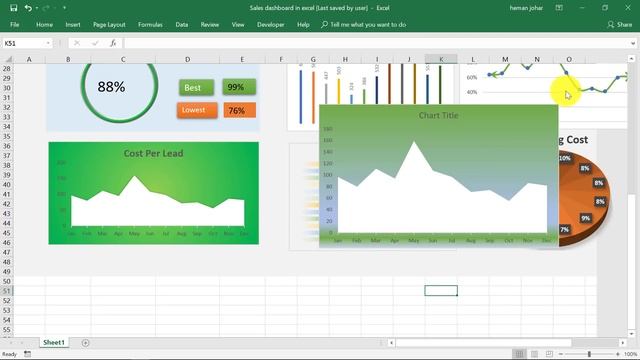Switch to Page Break Preview icon

click(549, 354)
